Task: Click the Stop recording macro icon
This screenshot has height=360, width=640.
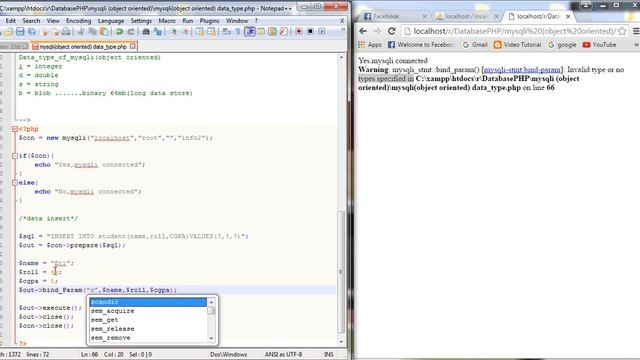Action: [310, 31]
